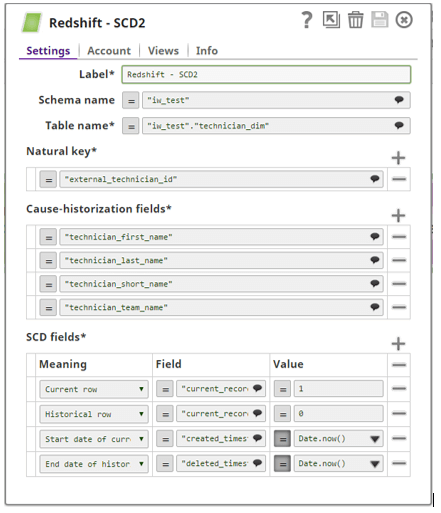The height and width of the screenshot is (513, 441).
Task: Add a new Cause-historization field row
Action: (x=398, y=215)
